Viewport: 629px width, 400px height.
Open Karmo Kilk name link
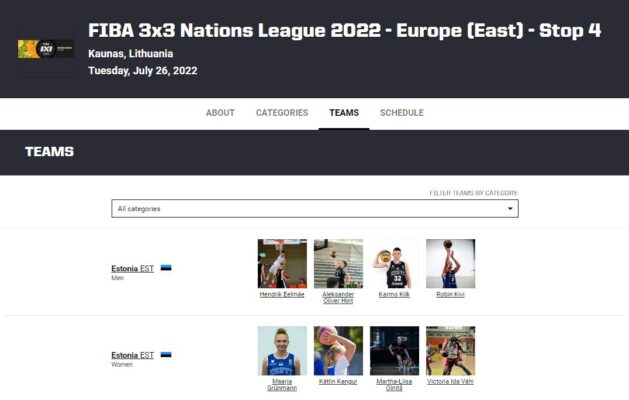pos(394,294)
